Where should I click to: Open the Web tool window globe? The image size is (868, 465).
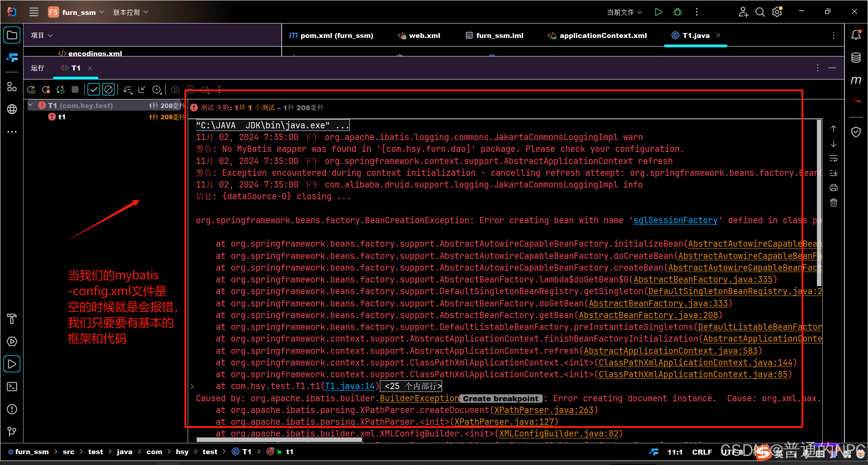point(12,109)
